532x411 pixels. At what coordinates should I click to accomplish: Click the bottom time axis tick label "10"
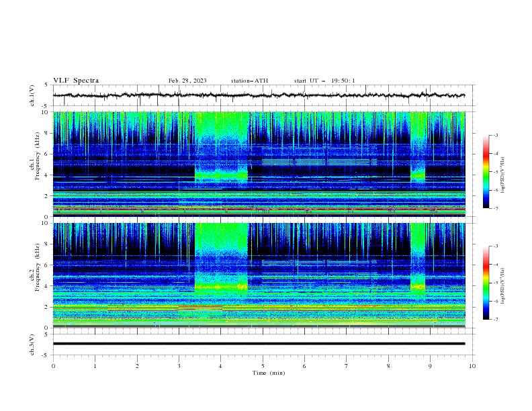[472, 366]
